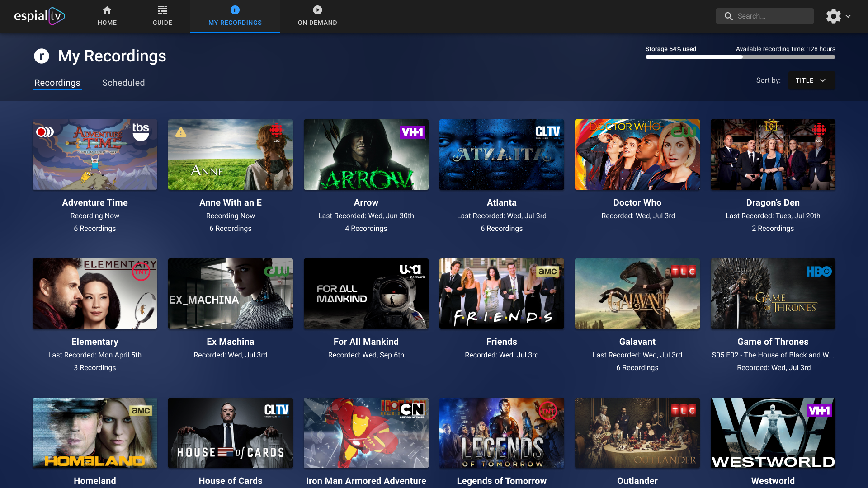The height and width of the screenshot is (488, 868).
Task: Click the recording indicator on Adventure Time
Action: [45, 132]
